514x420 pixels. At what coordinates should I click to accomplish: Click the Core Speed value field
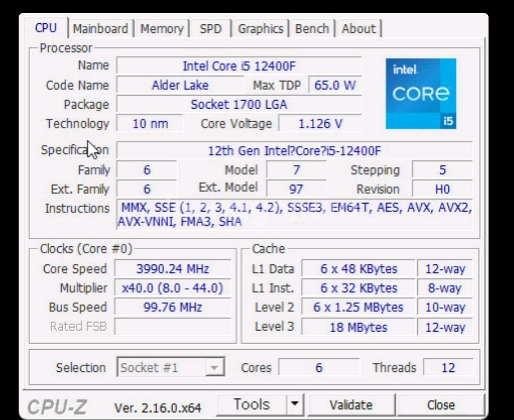click(x=173, y=269)
